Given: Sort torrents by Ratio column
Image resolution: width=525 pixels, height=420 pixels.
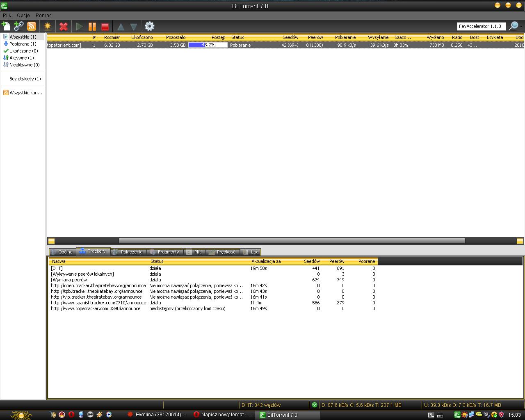Looking at the screenshot, I should point(457,37).
